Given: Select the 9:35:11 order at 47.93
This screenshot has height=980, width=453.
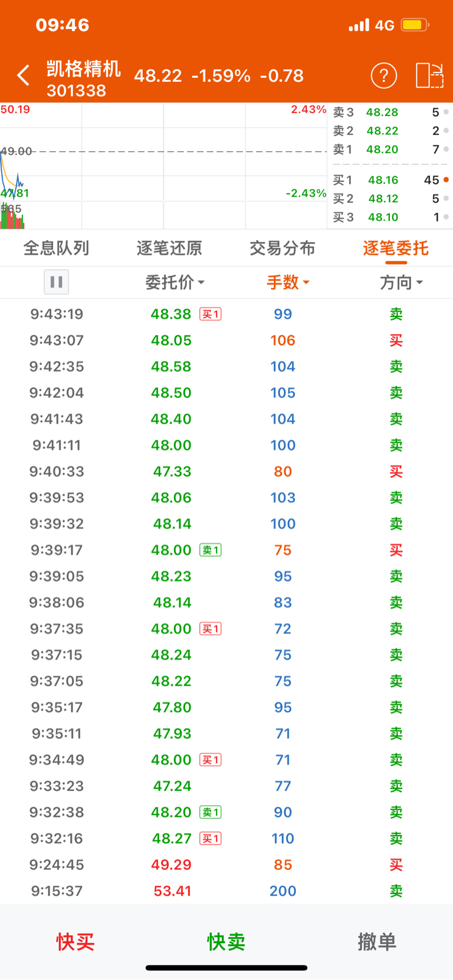Looking at the screenshot, I should coord(226,734).
